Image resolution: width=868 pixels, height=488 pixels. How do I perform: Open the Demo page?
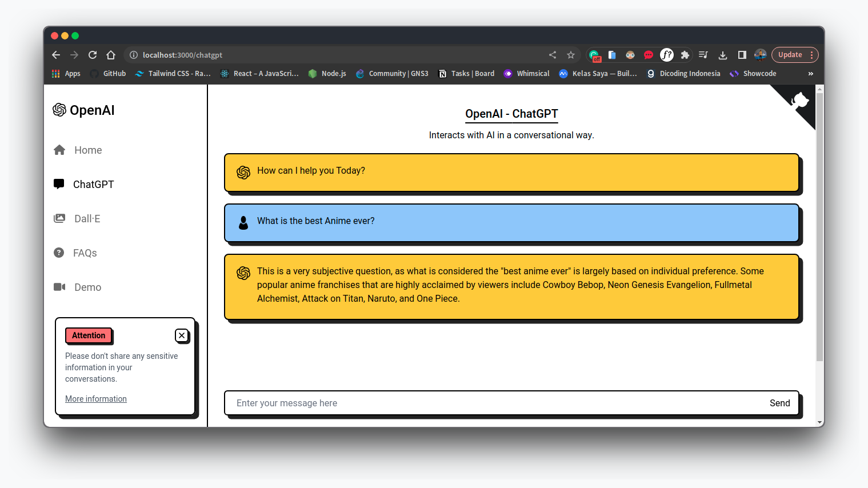pos(77,287)
